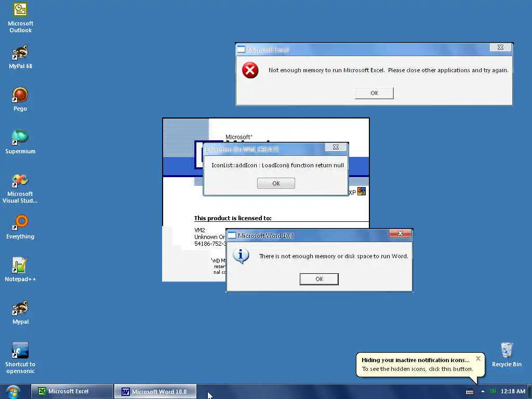The image size is (532, 399).
Task: Click the "not enough memory or disk space" text
Action: coord(334,256)
